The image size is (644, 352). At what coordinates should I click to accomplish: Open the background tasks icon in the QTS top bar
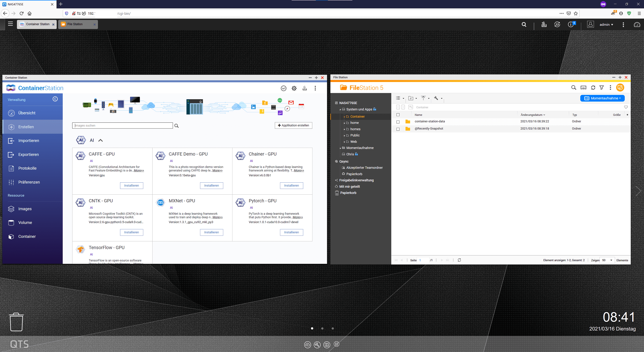pos(544,25)
